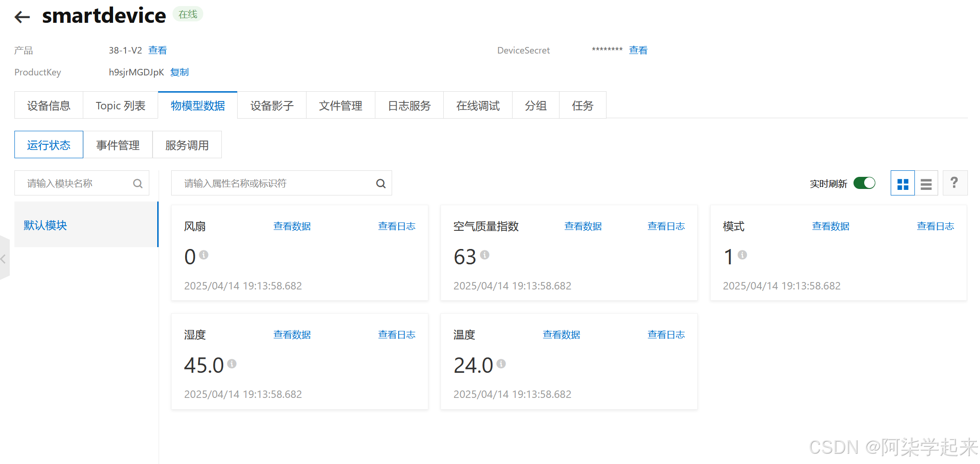Select the 运行状态 sub-tab
980x464 pixels.
49,145
